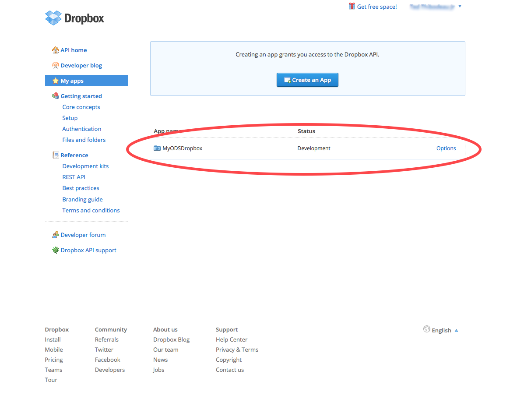This screenshot has height=420, width=510.
Task: Click the bug icon by Dropbox API support
Action: click(x=56, y=250)
